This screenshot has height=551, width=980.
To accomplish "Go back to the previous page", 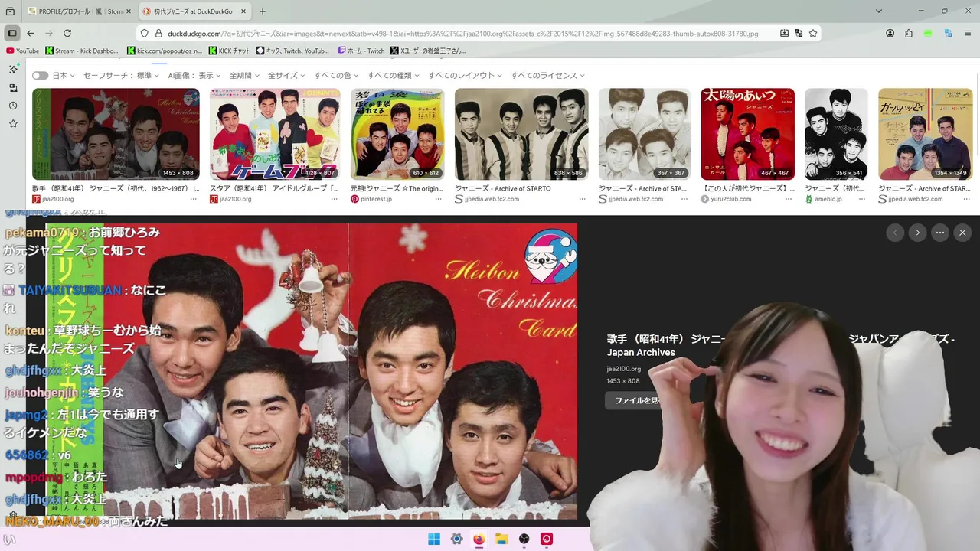I will [31, 33].
